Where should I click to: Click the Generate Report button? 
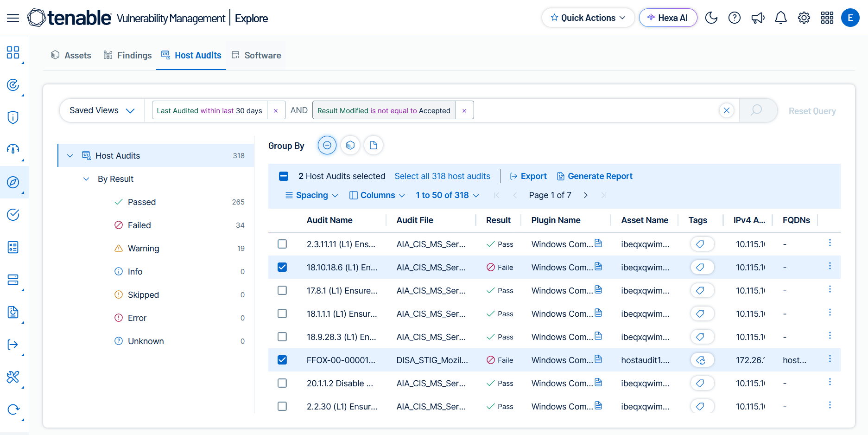(595, 176)
